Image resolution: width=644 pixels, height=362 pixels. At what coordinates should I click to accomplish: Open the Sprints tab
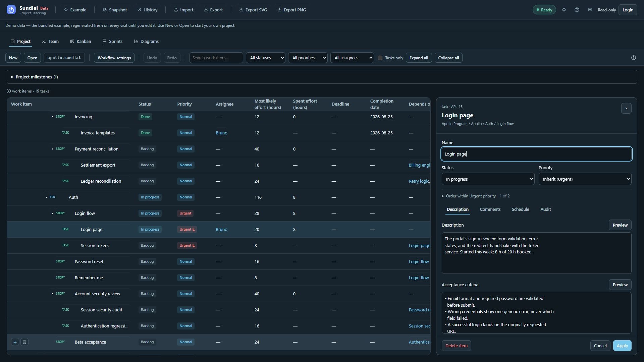click(x=112, y=41)
